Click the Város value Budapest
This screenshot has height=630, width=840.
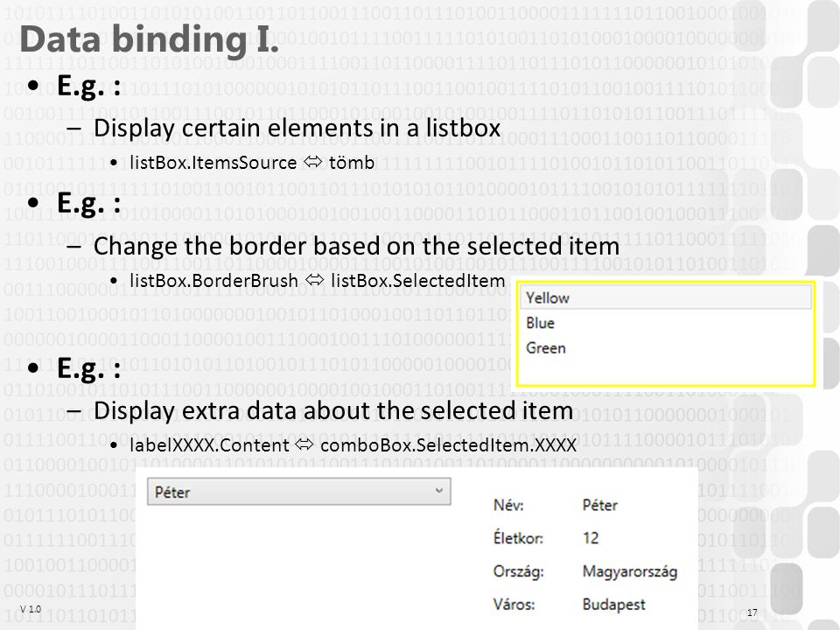[x=614, y=605]
